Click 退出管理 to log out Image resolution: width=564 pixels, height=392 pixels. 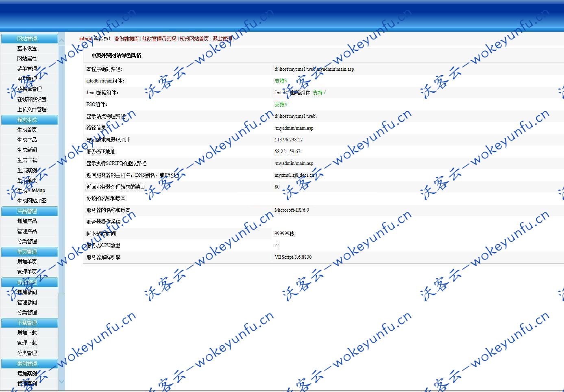coord(222,39)
